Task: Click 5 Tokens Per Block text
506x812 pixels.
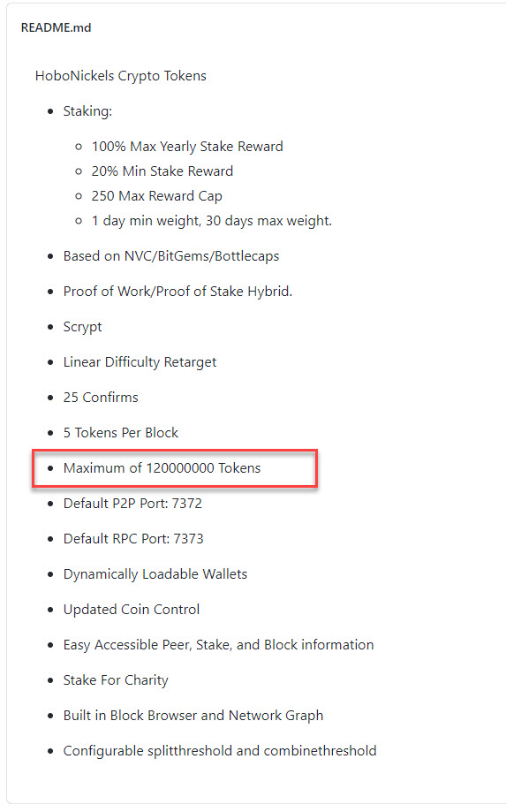Action: point(121,433)
